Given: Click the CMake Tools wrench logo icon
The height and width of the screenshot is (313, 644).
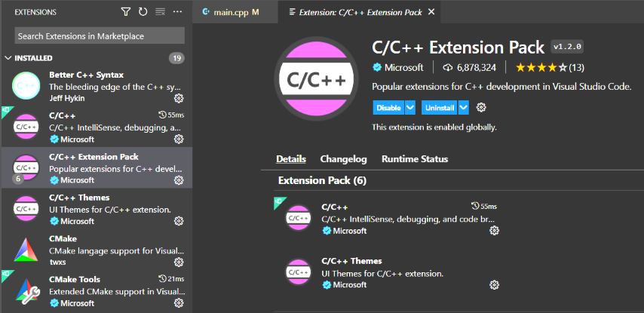Looking at the screenshot, I should (x=27, y=291).
